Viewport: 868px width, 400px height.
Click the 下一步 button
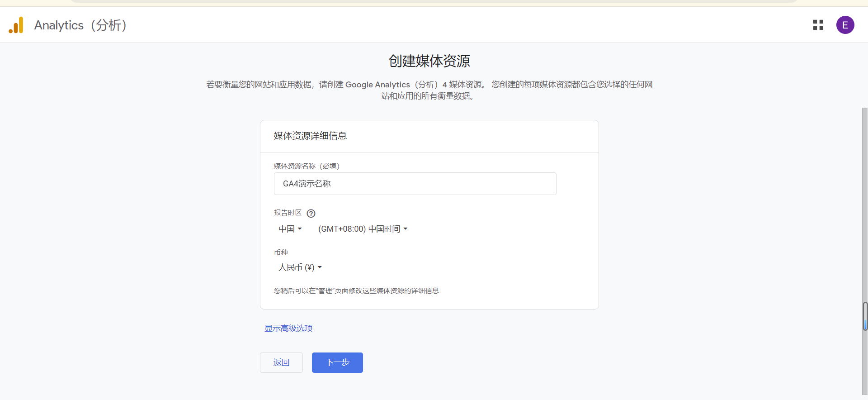tap(337, 362)
